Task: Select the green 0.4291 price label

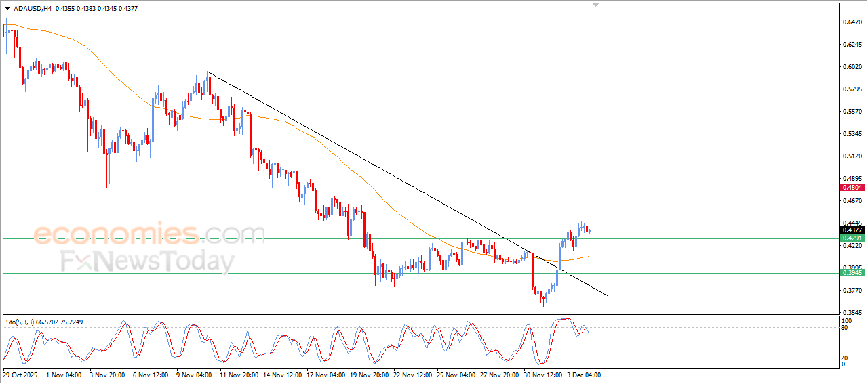Action: tap(852, 238)
